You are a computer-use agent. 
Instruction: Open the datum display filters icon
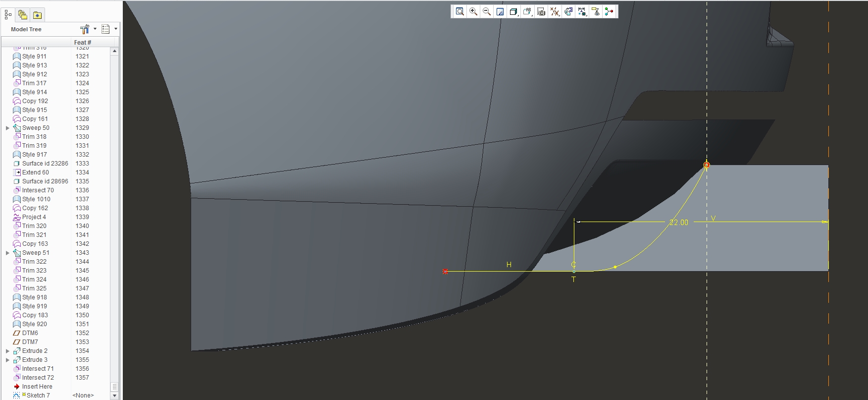coord(555,12)
